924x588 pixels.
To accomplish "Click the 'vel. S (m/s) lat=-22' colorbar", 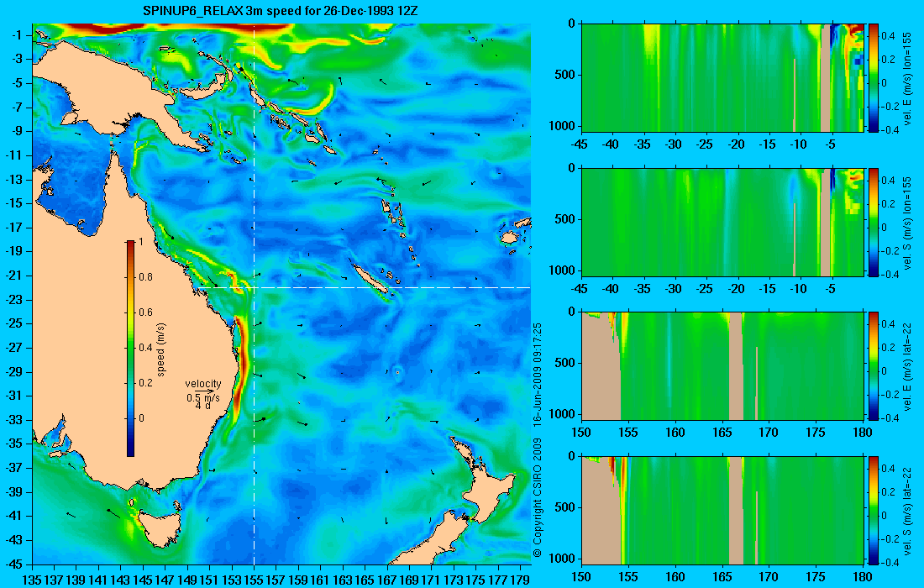I will pyautogui.click(x=874, y=510).
